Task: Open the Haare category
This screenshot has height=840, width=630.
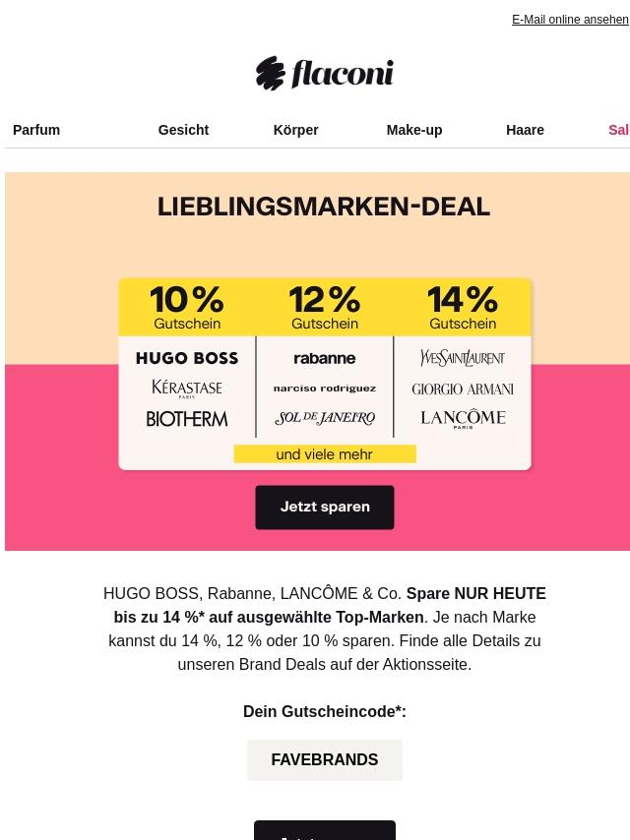Action: (525, 130)
